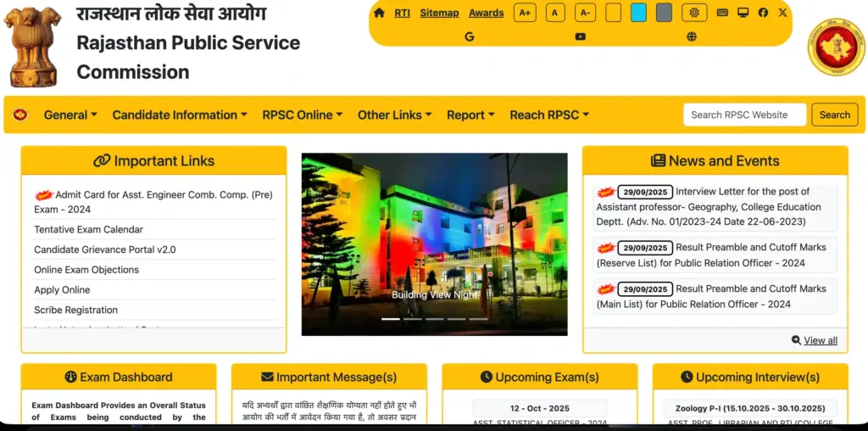Expand the RPSC Online dropdown
This screenshot has height=431, width=868.
coord(302,115)
